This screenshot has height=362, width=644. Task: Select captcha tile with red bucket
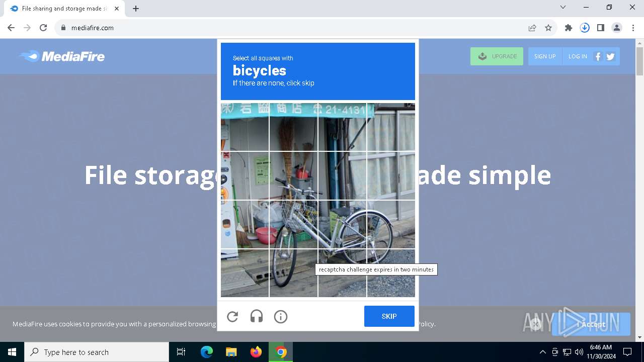point(245,224)
